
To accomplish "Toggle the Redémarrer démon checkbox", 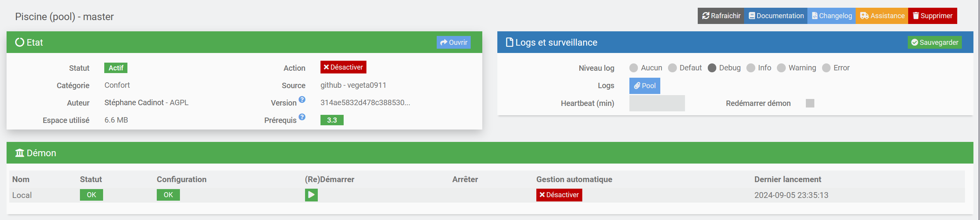I will click(810, 103).
